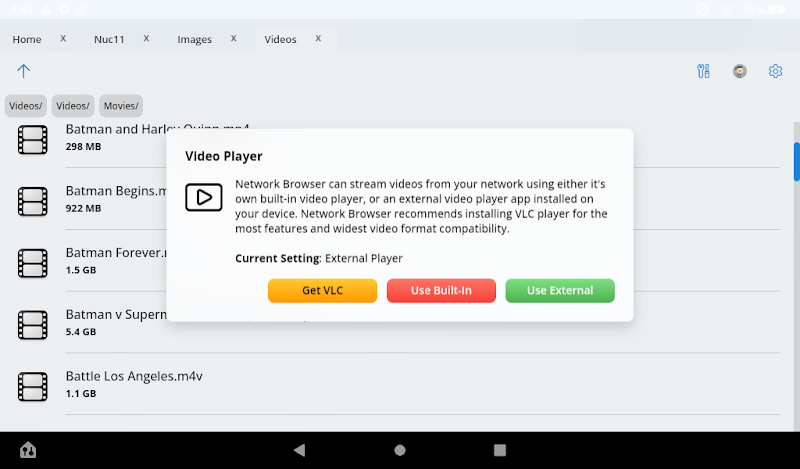Open Movies/ breadcrumb
Screen dimensions: 800x469
[x=121, y=106]
